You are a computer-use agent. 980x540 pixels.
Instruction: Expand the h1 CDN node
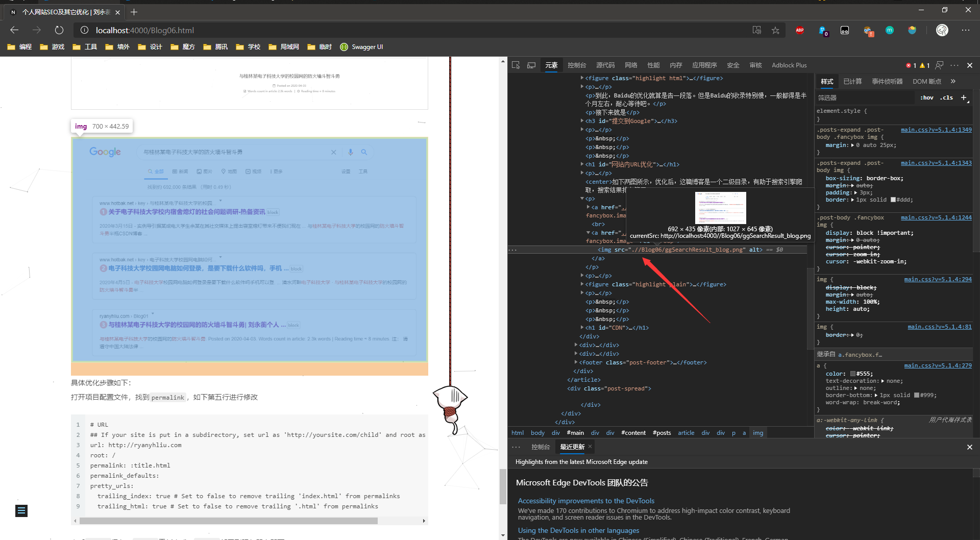pos(582,328)
